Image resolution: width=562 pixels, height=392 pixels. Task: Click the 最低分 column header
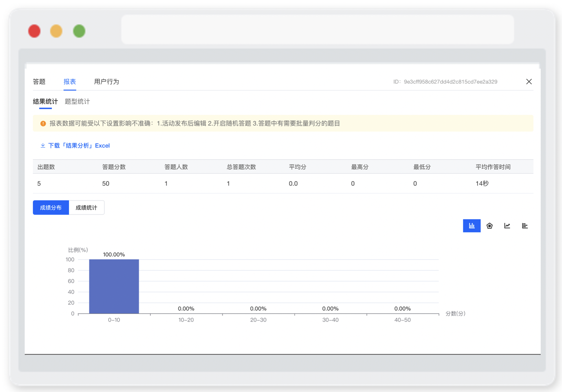pos(422,167)
